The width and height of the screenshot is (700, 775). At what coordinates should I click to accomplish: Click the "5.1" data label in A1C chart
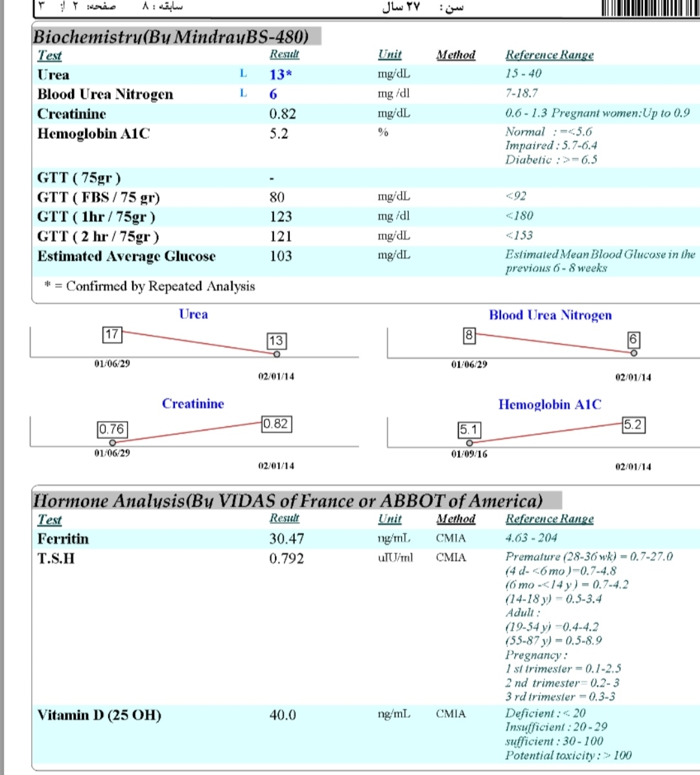(x=469, y=429)
